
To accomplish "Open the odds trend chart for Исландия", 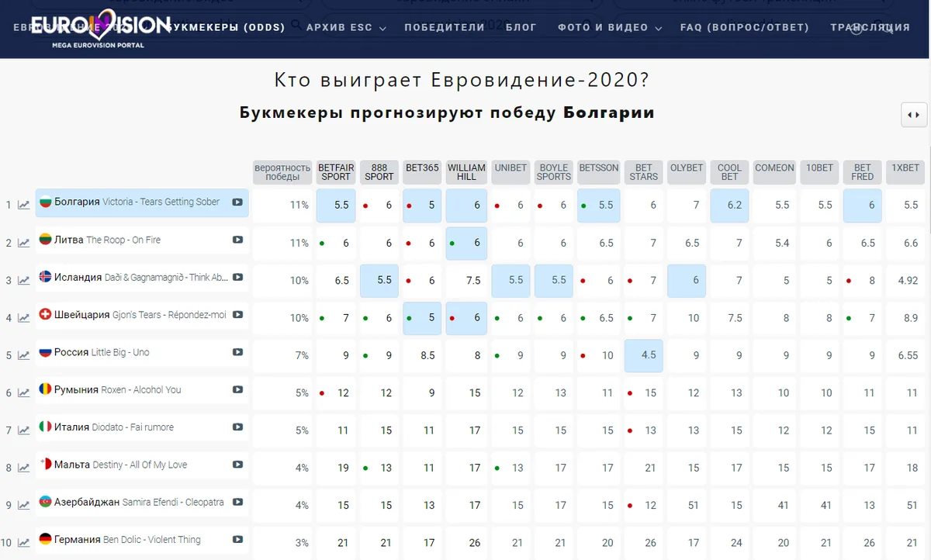I will click(24, 280).
